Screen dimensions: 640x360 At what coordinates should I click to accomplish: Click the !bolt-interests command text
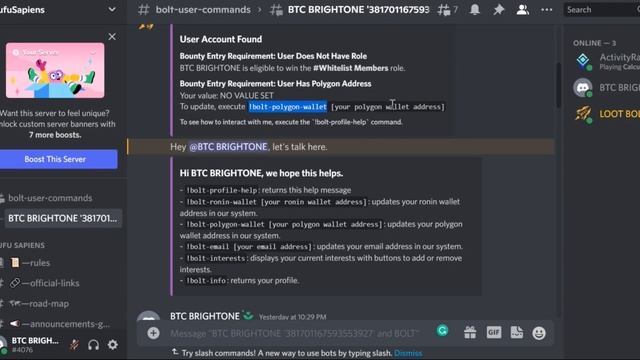click(x=216, y=258)
